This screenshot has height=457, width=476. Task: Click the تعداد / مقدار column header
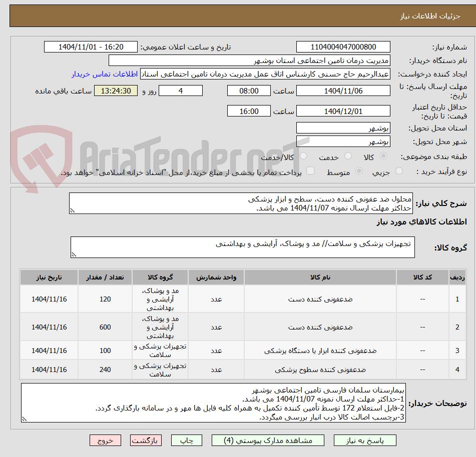click(105, 277)
